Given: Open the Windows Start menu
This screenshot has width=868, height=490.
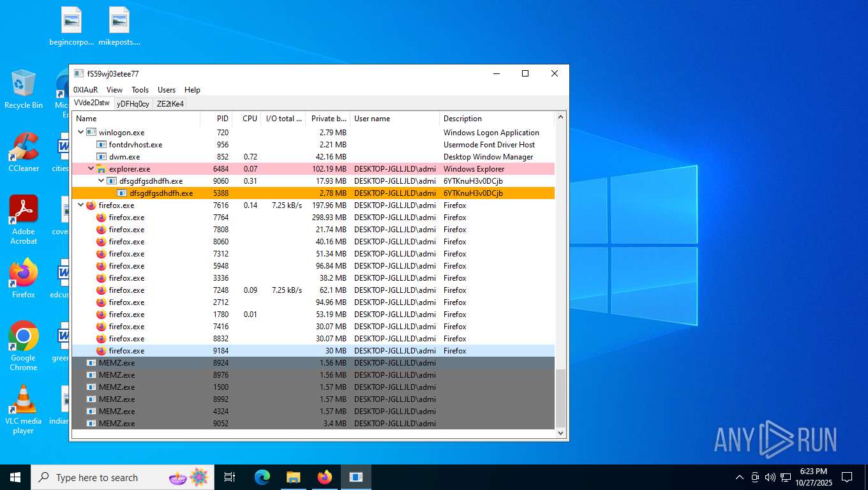Looking at the screenshot, I should click(x=15, y=477).
